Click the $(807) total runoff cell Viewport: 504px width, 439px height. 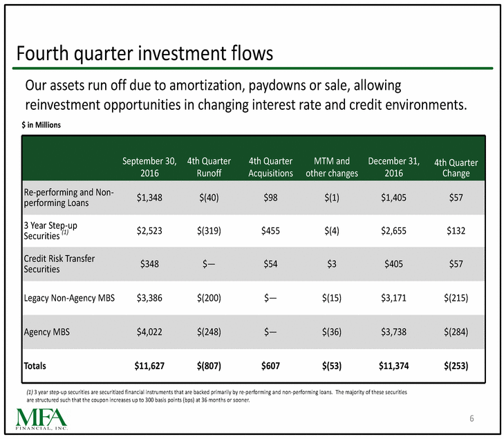click(209, 366)
